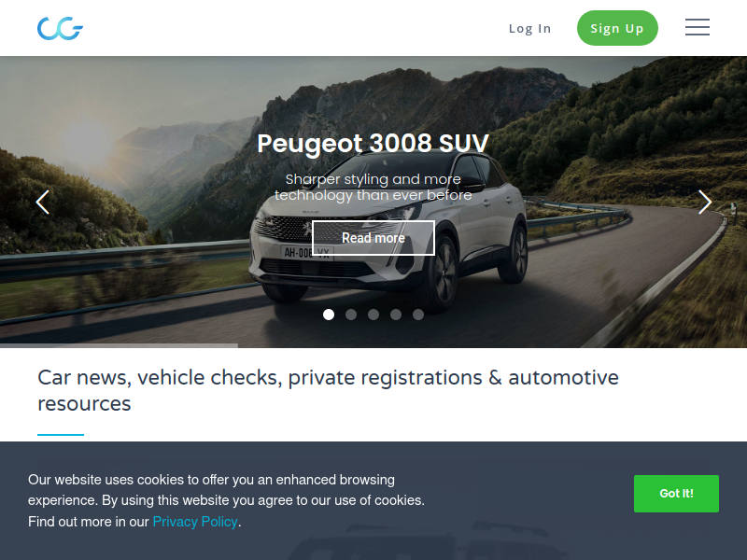Click the cookie notice message text

(x=226, y=500)
